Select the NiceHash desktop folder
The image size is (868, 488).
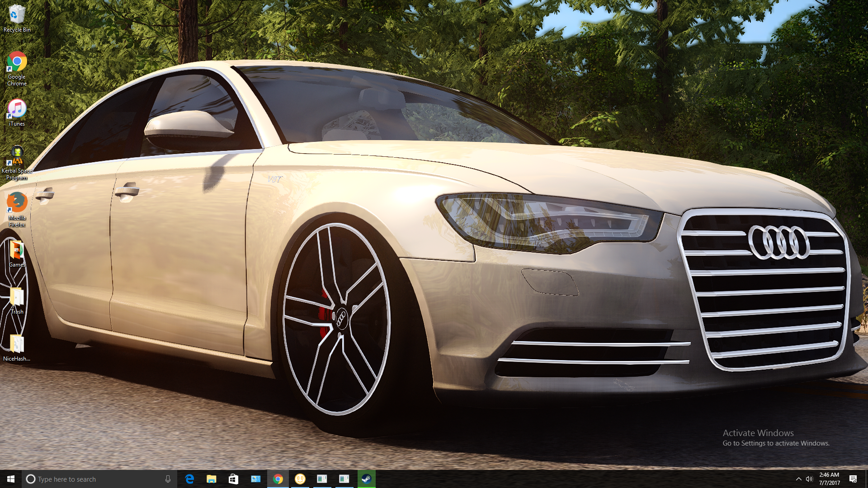click(17, 348)
